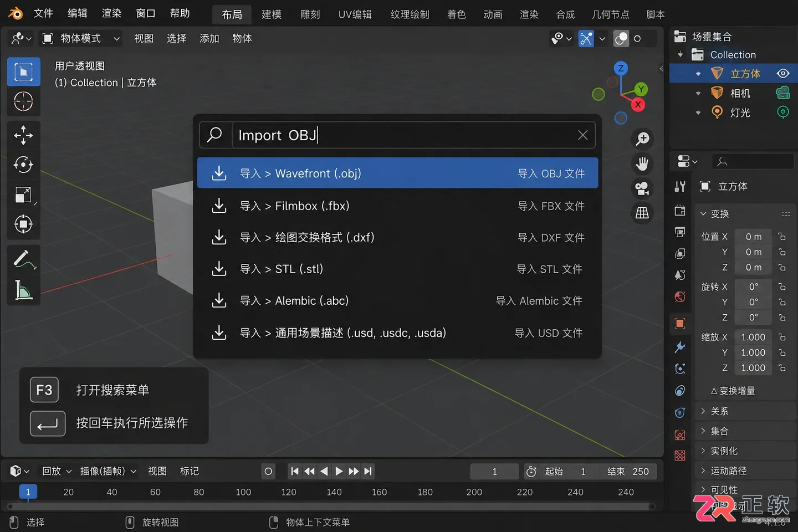
Task: Click the timeline current frame marker 1
Action: point(28,492)
